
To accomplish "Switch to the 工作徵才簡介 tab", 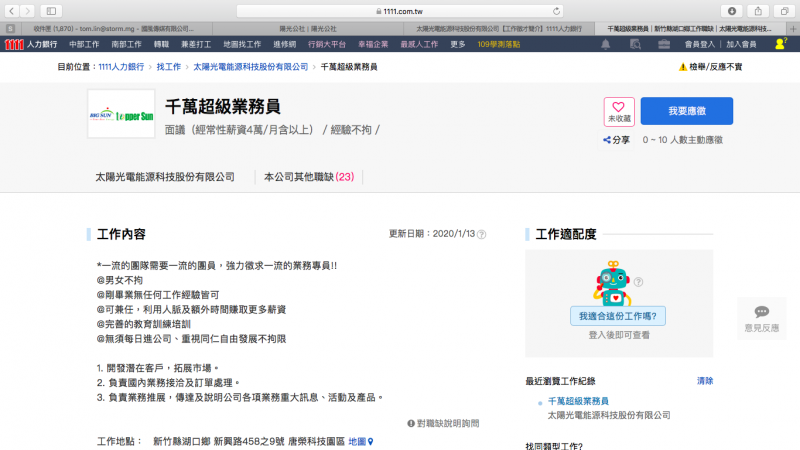I will click(x=498, y=29).
